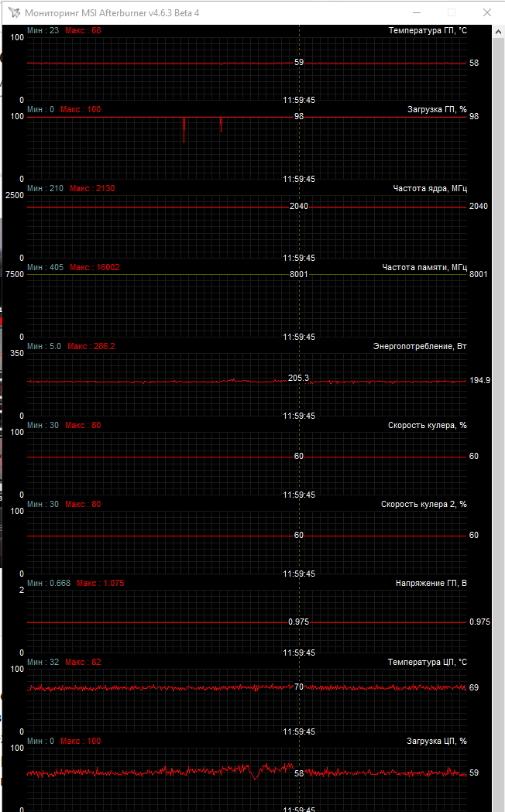This screenshot has height=812, width=505.
Task: Select the 'Частота памяти, МГц' graph title
Action: tap(424, 267)
